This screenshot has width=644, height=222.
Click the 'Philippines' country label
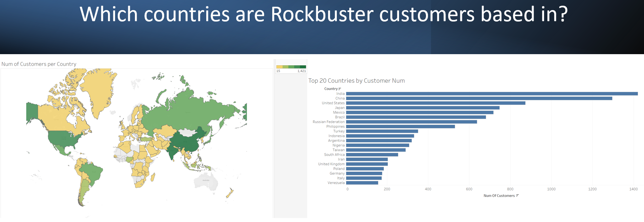pyautogui.click(x=335, y=127)
